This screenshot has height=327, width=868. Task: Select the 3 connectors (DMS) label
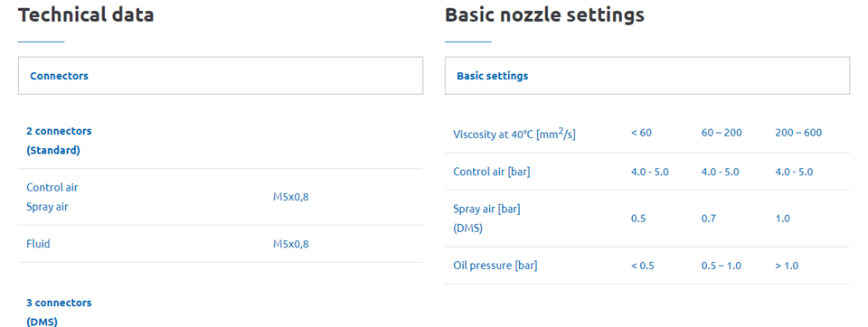pos(60,312)
